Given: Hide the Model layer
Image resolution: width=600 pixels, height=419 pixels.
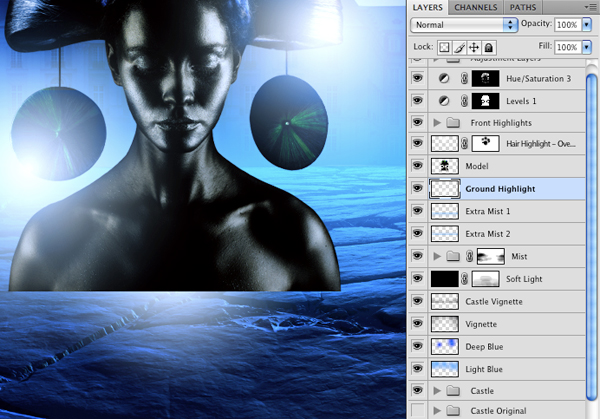Looking at the screenshot, I should (x=417, y=166).
